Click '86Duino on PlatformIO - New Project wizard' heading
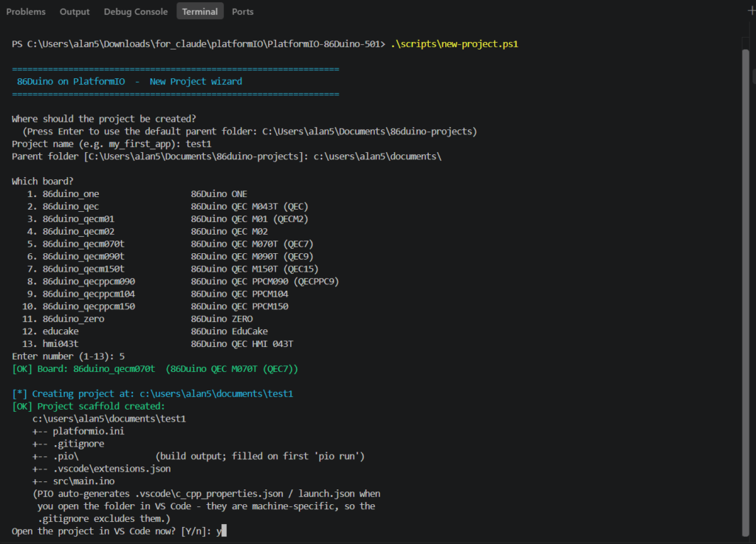756x544 pixels. coord(129,81)
